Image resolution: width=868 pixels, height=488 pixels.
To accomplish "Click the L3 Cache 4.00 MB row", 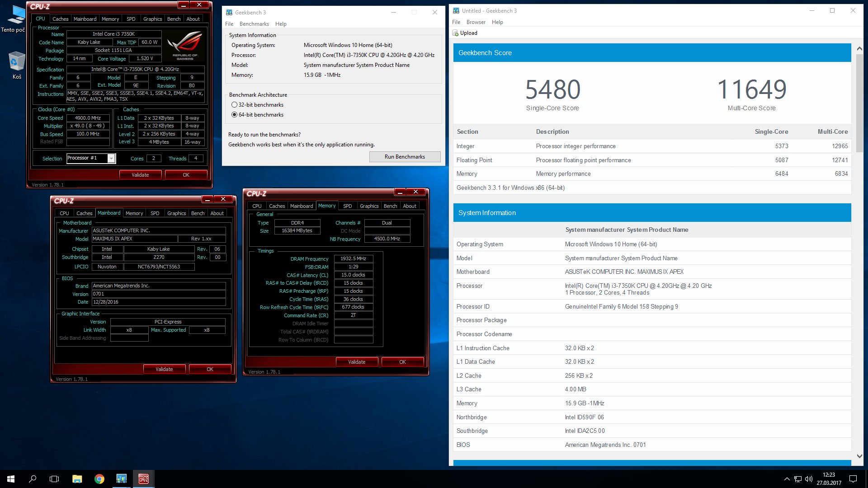I will tap(652, 389).
